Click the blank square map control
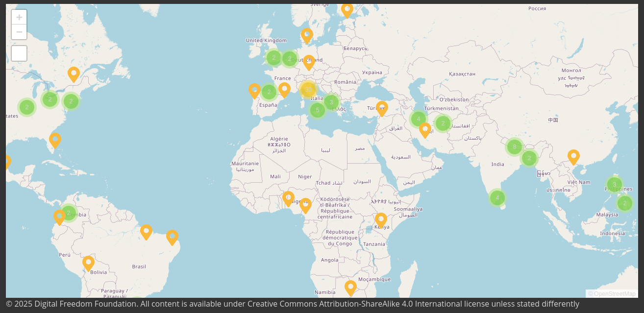 click(19, 53)
